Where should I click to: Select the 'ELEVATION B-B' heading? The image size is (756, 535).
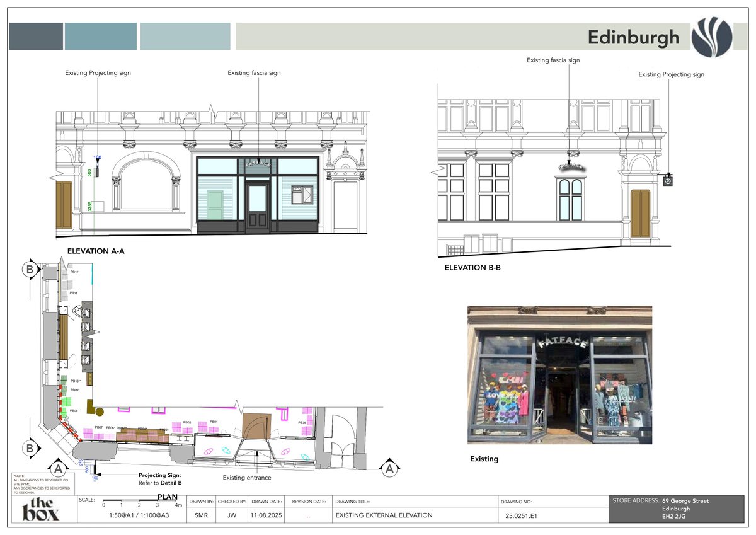coord(472,268)
